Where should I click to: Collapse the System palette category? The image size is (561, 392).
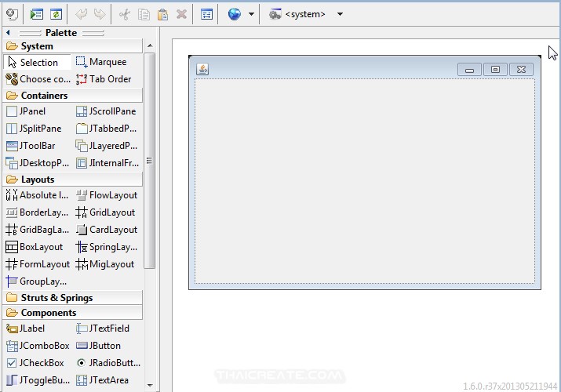pyautogui.click(x=73, y=46)
